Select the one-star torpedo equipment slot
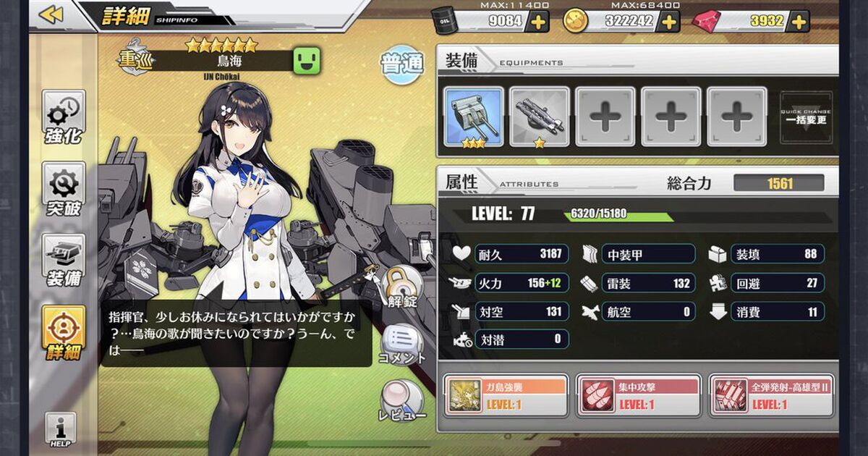868x456 pixels. 540,117
